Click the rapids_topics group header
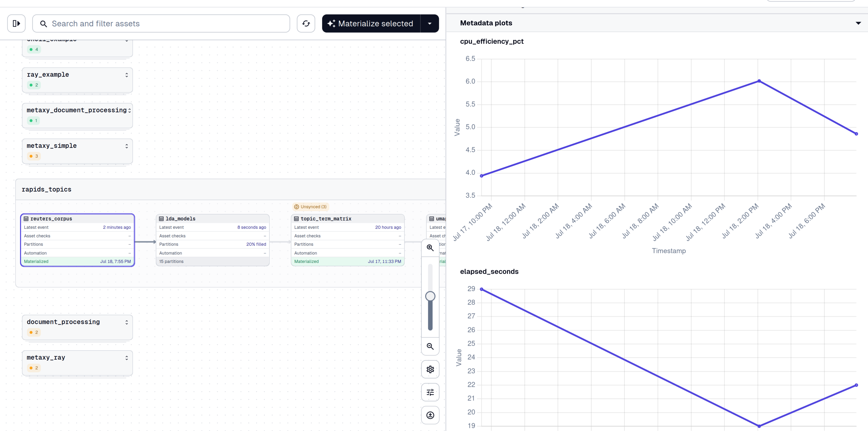 point(231,190)
